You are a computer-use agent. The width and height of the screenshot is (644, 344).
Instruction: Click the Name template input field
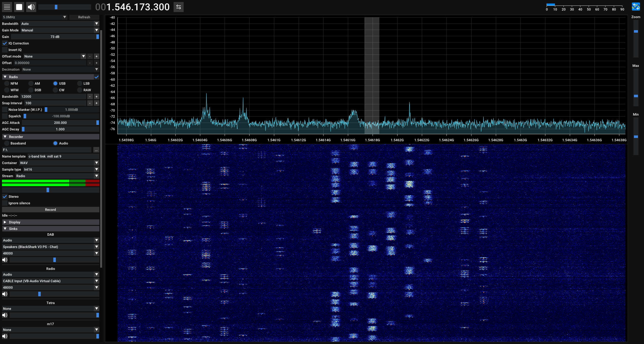click(x=63, y=156)
